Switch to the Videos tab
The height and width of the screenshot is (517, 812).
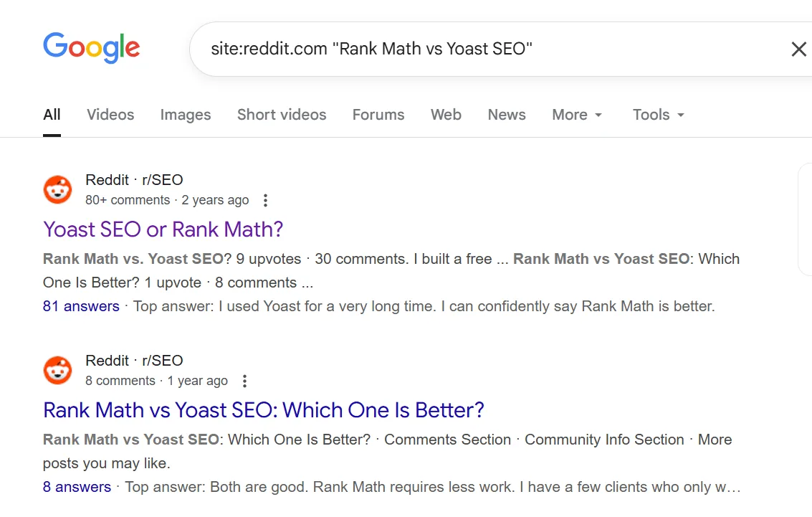tap(110, 115)
